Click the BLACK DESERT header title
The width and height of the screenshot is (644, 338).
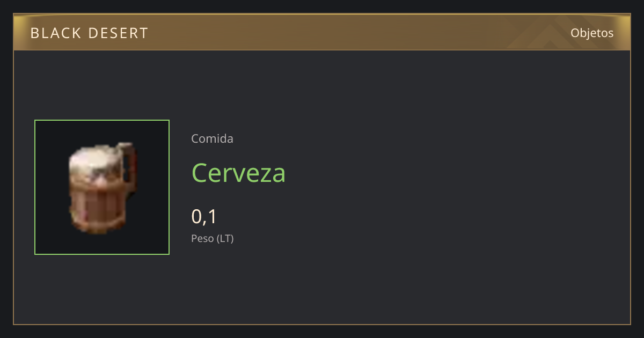point(89,33)
